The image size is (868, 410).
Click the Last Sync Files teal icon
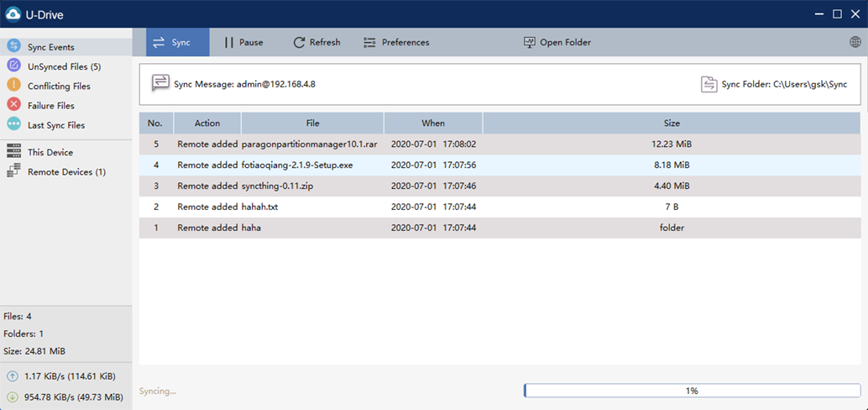pyautogui.click(x=13, y=124)
